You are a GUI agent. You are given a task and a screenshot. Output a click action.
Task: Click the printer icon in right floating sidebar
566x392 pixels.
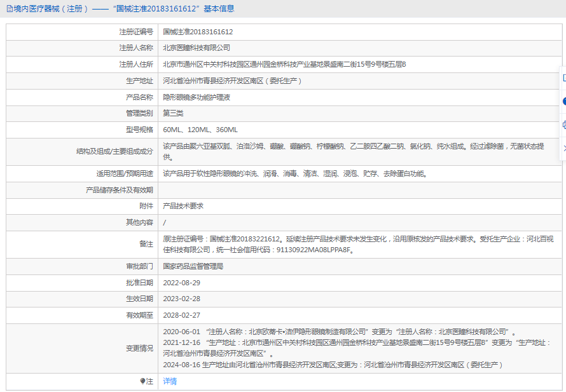coord(563,125)
